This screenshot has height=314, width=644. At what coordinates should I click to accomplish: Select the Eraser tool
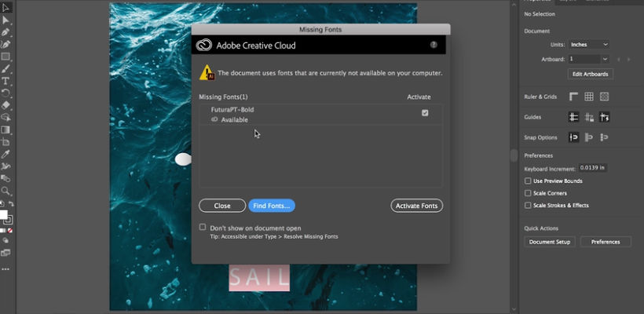pyautogui.click(x=5, y=105)
